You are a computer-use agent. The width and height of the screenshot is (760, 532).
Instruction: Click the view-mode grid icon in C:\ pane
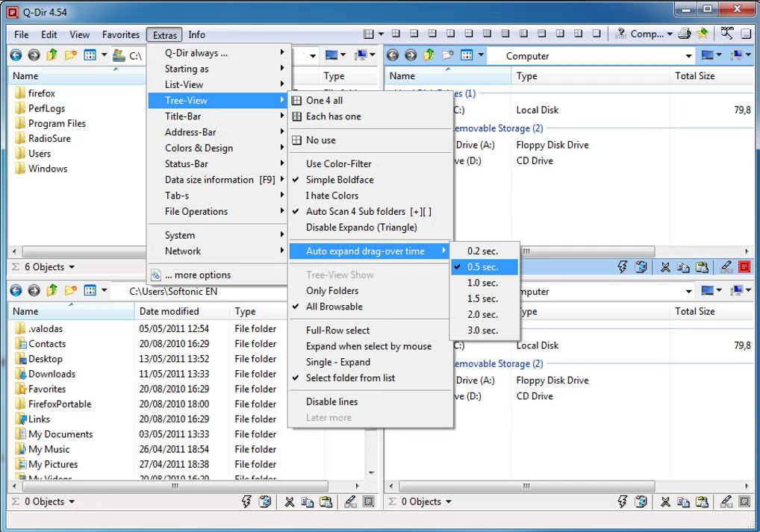pos(90,55)
